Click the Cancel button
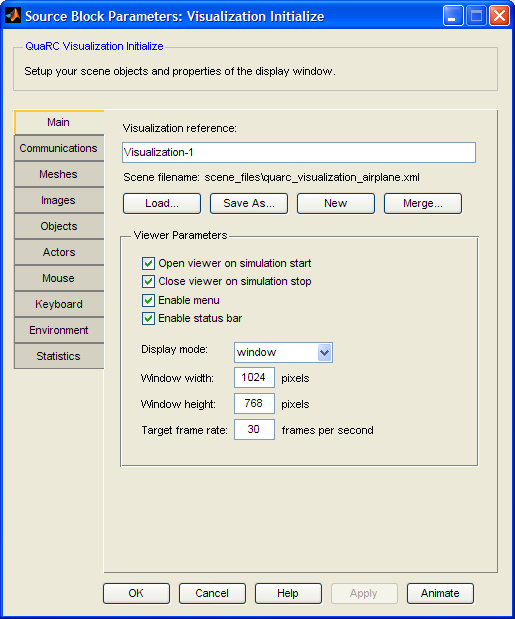The width and height of the screenshot is (515, 619). tap(212, 593)
